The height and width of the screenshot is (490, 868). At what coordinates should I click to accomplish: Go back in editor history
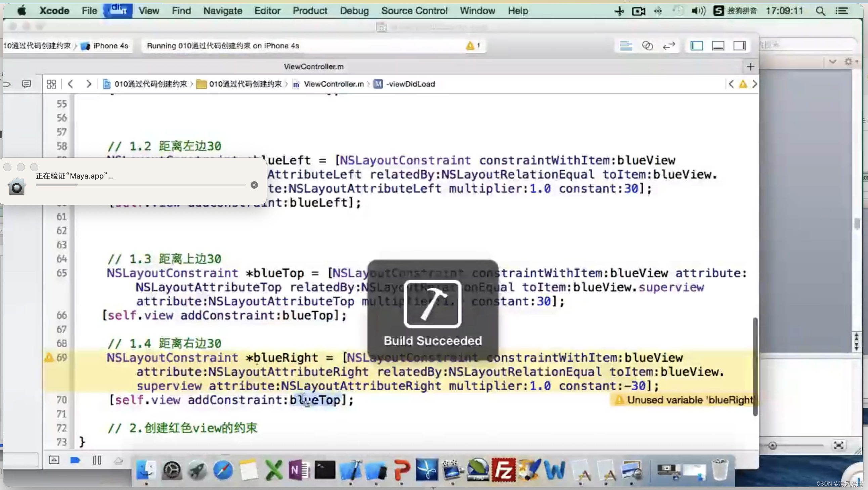pos(71,84)
